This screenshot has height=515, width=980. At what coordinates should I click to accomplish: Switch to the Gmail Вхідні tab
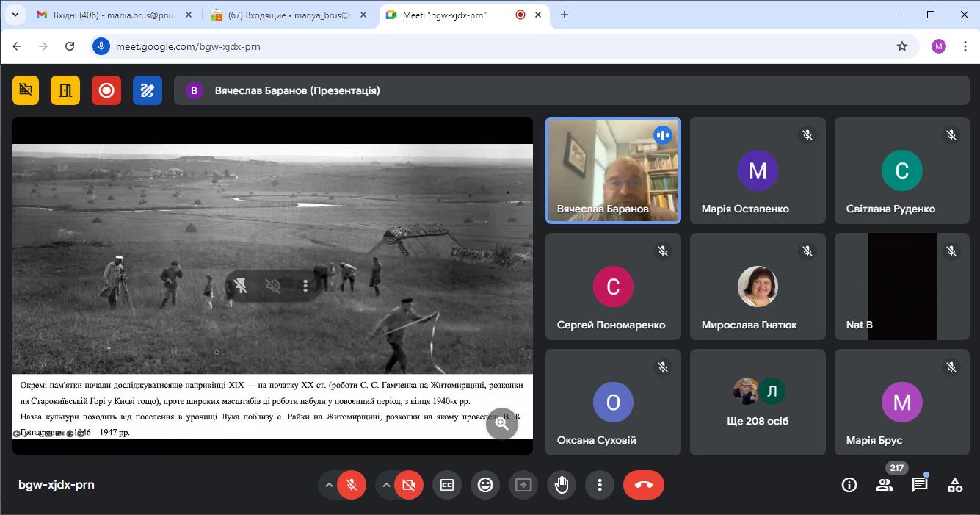click(106, 15)
